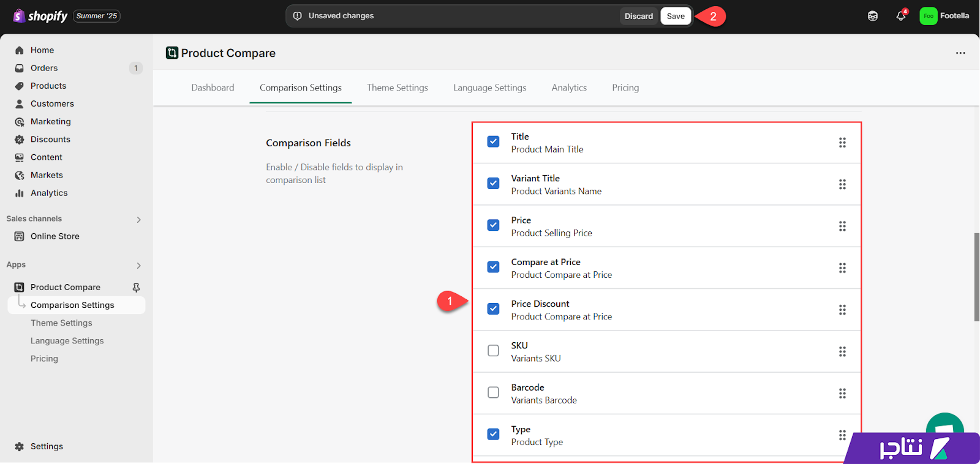Open Theme Settings in sidebar
The height and width of the screenshot is (464, 980).
click(x=61, y=323)
